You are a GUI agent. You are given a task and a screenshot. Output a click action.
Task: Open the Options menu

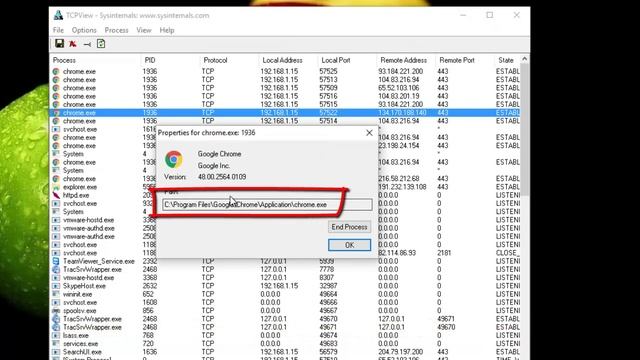(84, 30)
